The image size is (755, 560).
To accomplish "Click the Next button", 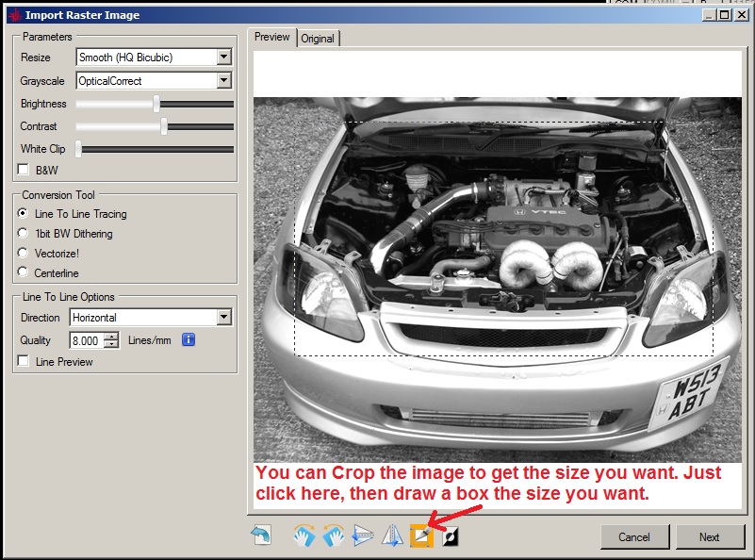I will 710,536.
